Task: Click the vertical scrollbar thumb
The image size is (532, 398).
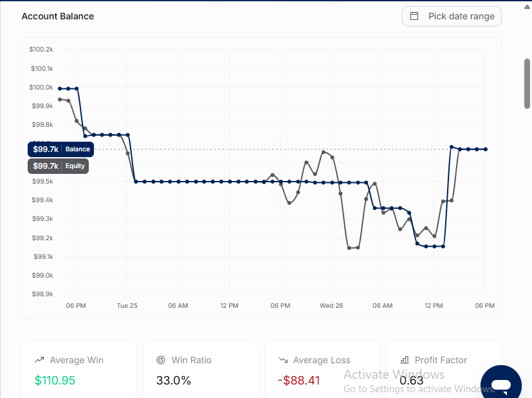Action: (x=527, y=84)
